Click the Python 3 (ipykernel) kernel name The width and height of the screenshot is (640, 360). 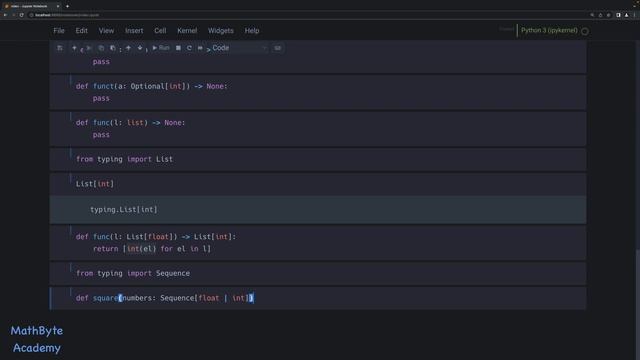pos(549,31)
